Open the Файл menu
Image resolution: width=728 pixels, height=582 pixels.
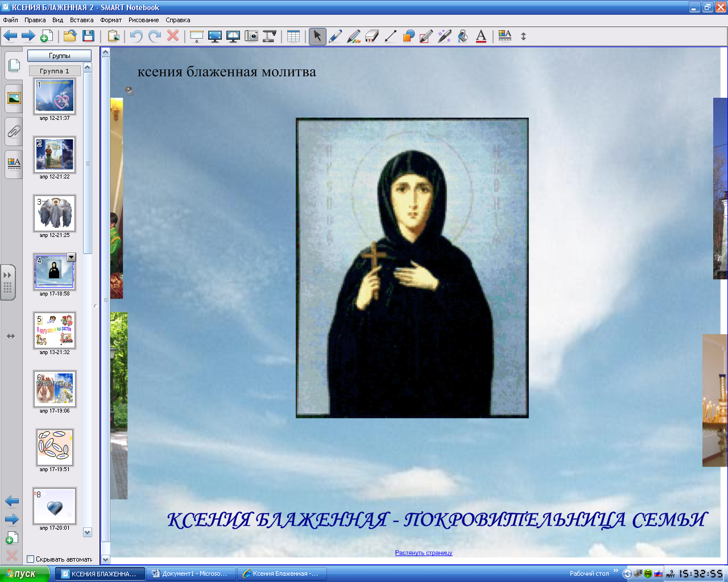tap(10, 20)
